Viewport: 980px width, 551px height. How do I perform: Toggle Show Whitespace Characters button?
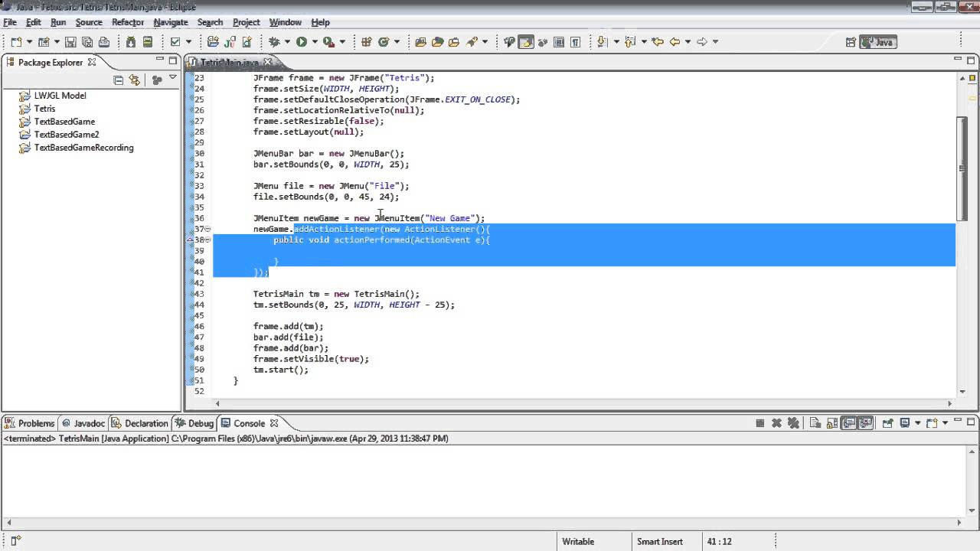pos(575,42)
